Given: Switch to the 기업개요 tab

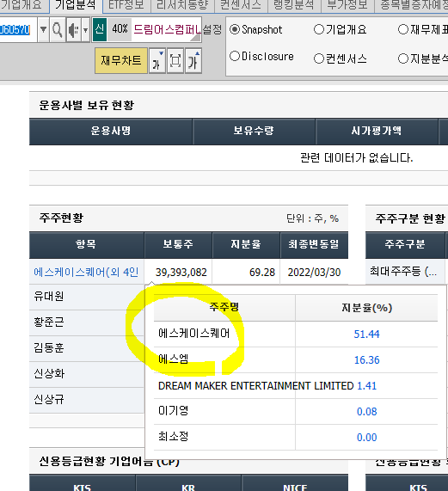Looking at the screenshot, I should [x=24, y=5].
